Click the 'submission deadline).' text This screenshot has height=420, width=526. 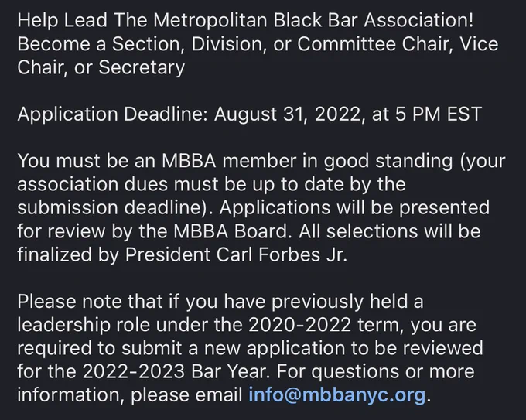(x=115, y=208)
